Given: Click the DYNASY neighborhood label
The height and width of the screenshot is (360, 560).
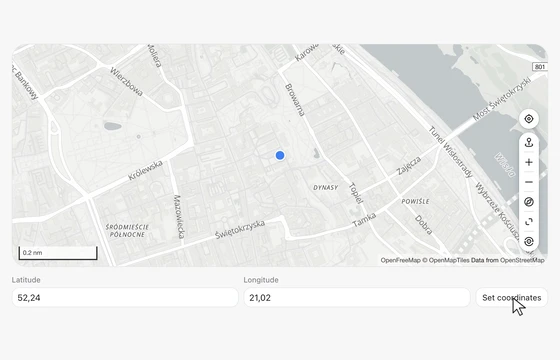Looking at the screenshot, I should coord(325,188).
